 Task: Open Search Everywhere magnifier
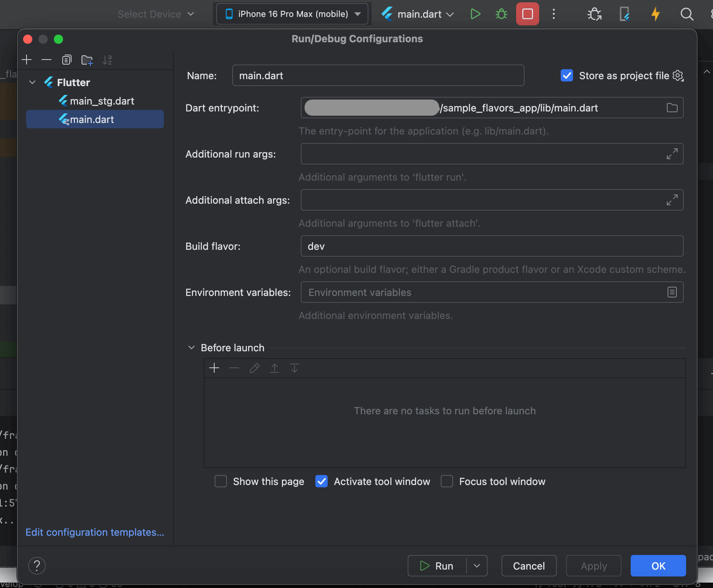click(686, 14)
